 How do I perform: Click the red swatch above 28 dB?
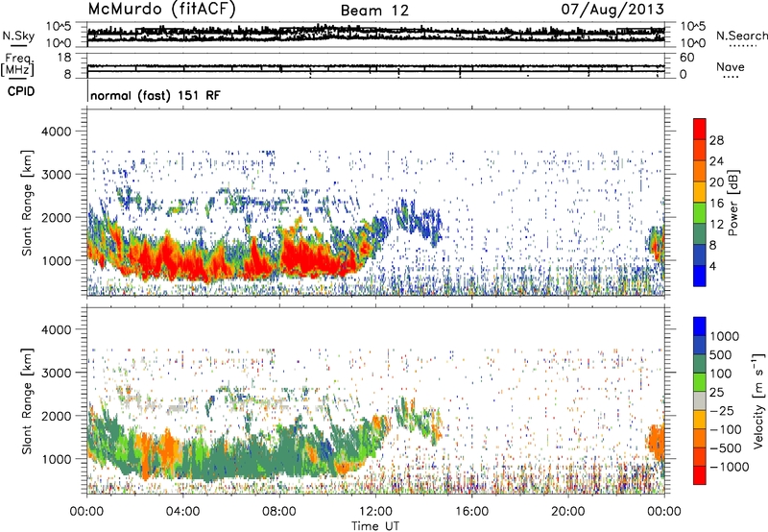coord(700,129)
